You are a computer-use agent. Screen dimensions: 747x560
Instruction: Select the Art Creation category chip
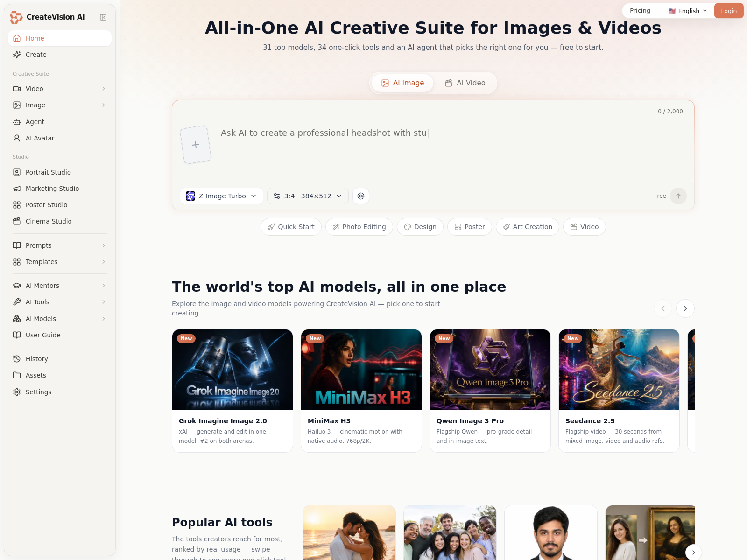tap(528, 227)
